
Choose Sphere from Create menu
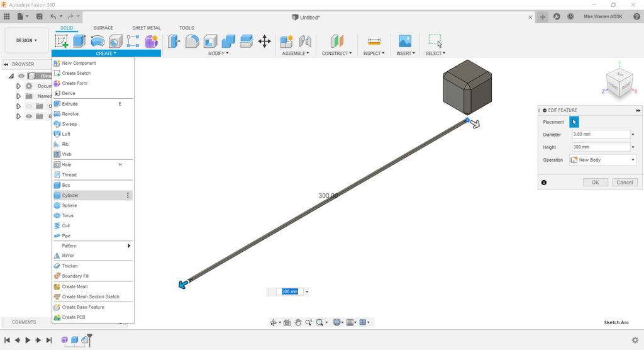pos(93,205)
